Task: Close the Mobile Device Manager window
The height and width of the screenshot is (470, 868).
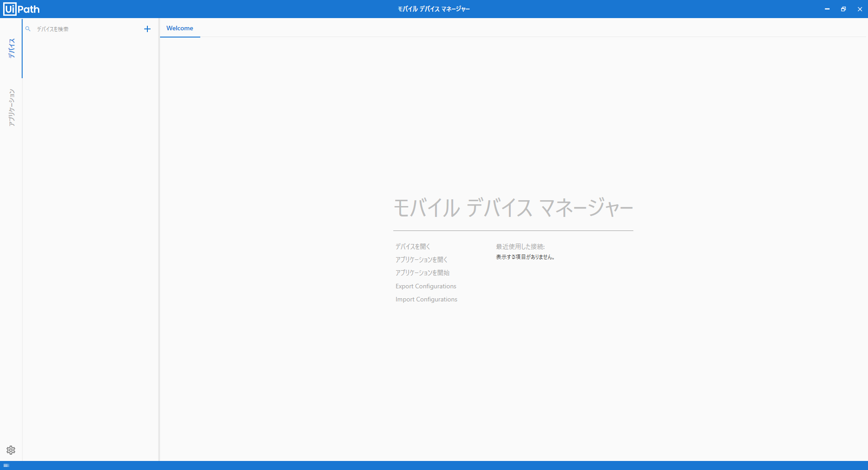Action: tap(859, 9)
